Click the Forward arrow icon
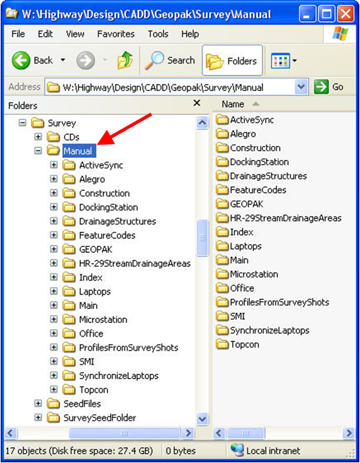The width and height of the screenshot is (360, 463). click(x=86, y=60)
